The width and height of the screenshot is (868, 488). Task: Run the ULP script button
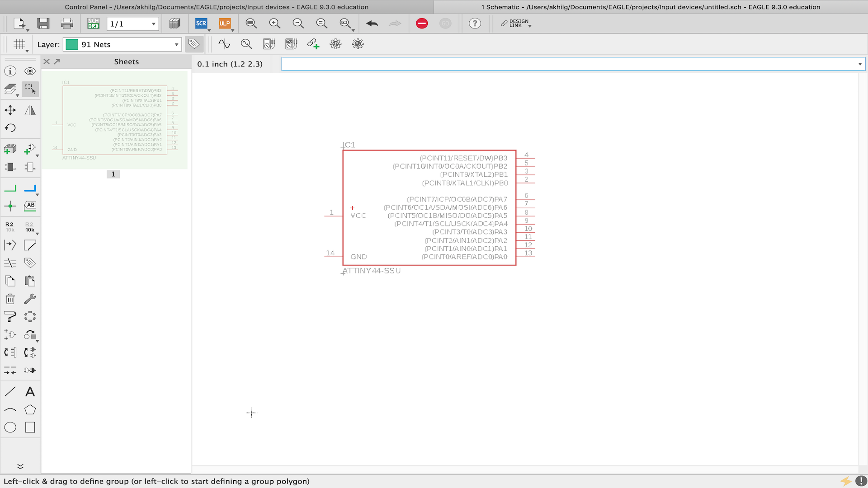(225, 23)
